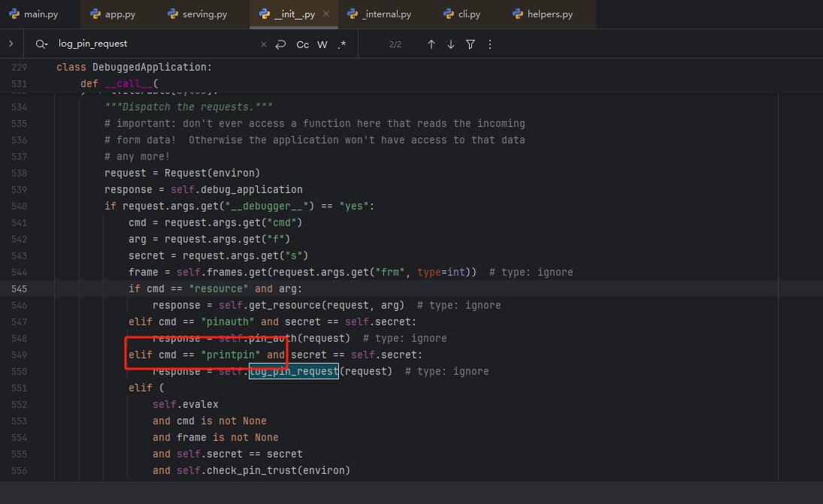
Task: Click the DebuggedApplication class sticky line
Action: point(135,67)
